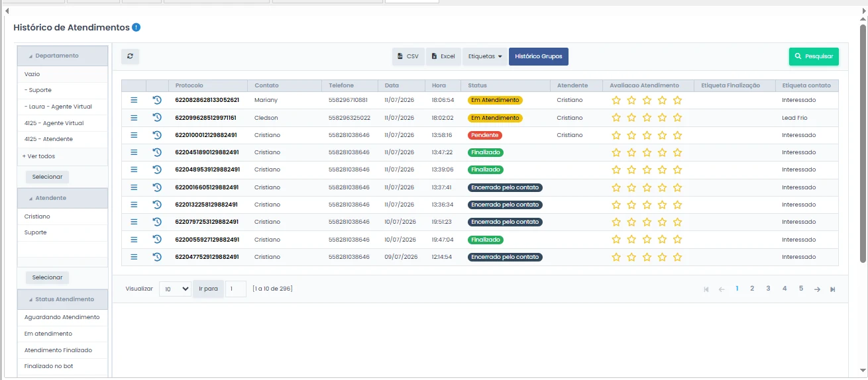Click the Pendente status badge

484,135
